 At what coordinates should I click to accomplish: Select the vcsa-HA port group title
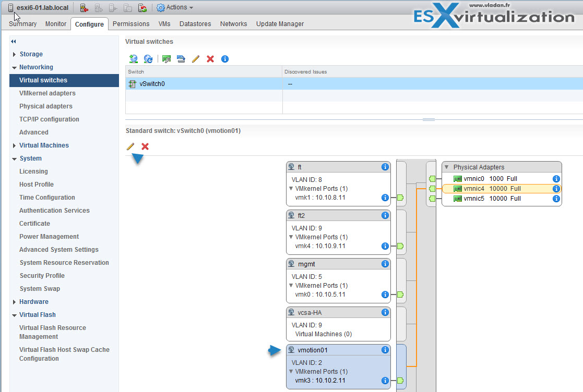point(310,313)
